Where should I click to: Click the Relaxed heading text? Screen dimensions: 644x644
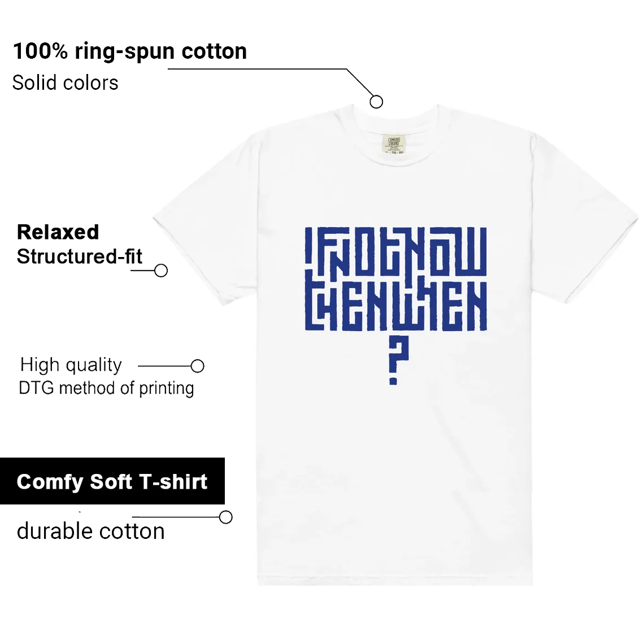click(x=58, y=232)
